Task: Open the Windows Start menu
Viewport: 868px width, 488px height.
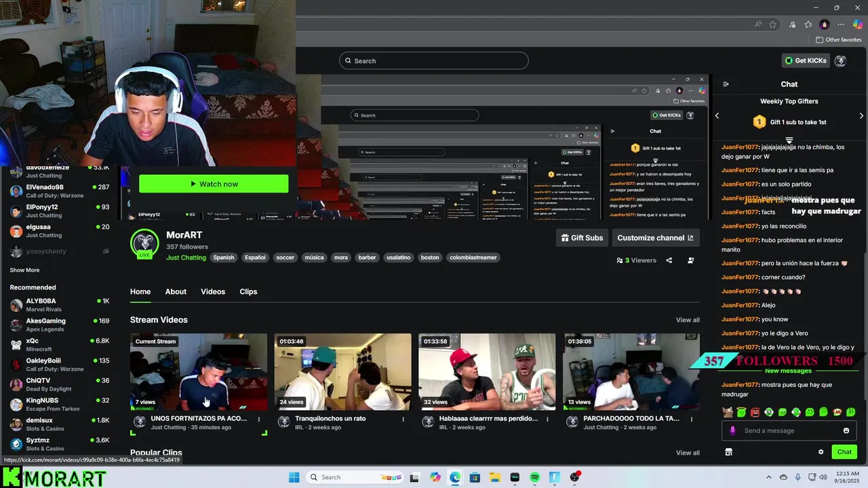Action: pos(294,477)
